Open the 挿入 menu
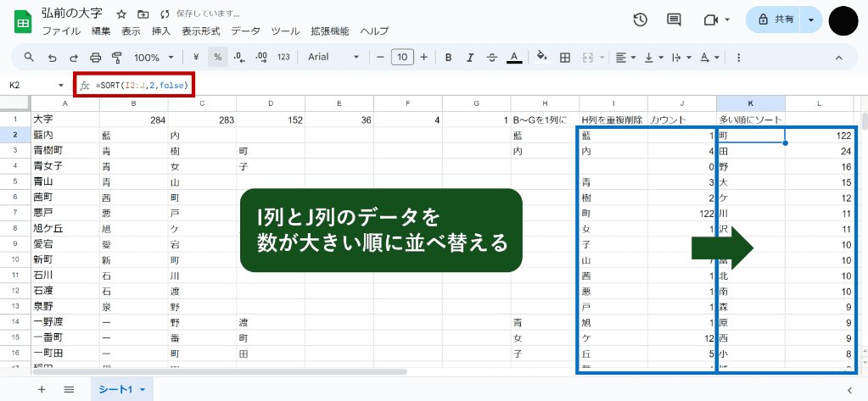This screenshot has height=401, width=868. (x=161, y=31)
